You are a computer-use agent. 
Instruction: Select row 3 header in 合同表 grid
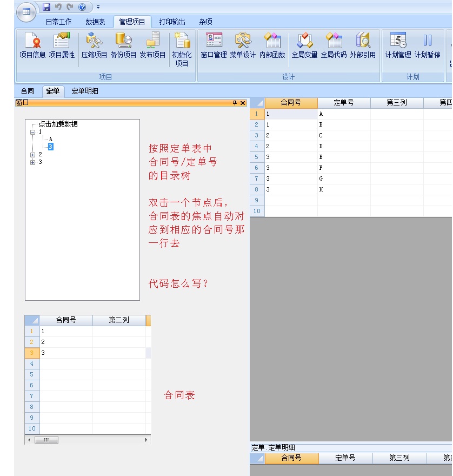click(32, 353)
